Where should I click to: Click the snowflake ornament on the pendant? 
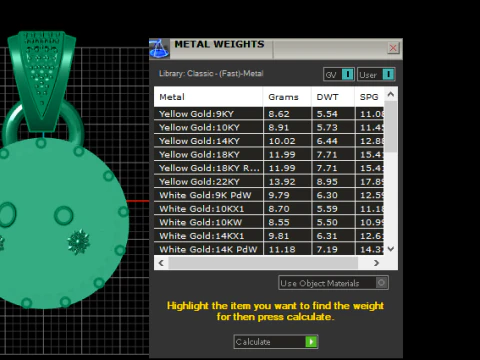click(79, 241)
